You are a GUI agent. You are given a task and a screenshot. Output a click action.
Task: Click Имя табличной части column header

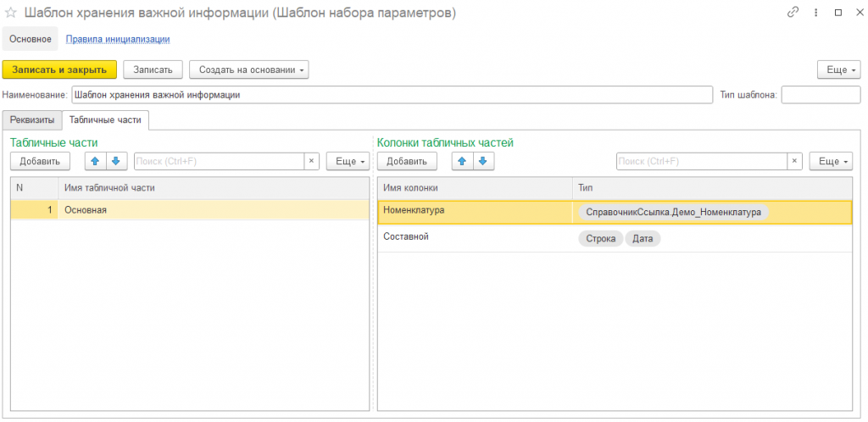click(x=214, y=188)
